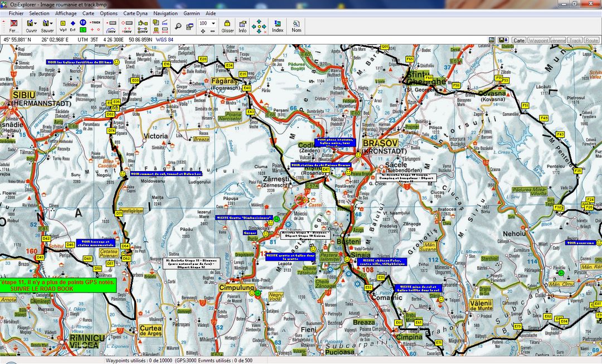This screenshot has width=602, height=364.
Task: Click the Track button in coordinate bar
Action: 575,40
